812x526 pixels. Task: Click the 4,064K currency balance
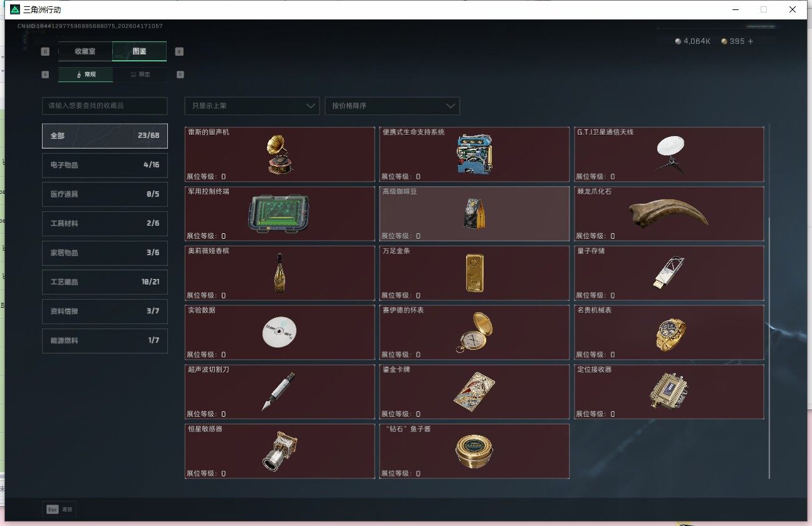click(697, 41)
